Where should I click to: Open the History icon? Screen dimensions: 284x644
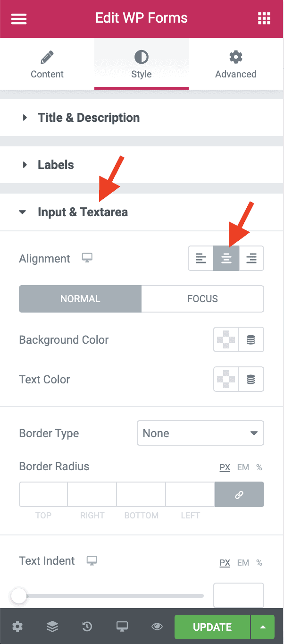pyautogui.click(x=87, y=627)
